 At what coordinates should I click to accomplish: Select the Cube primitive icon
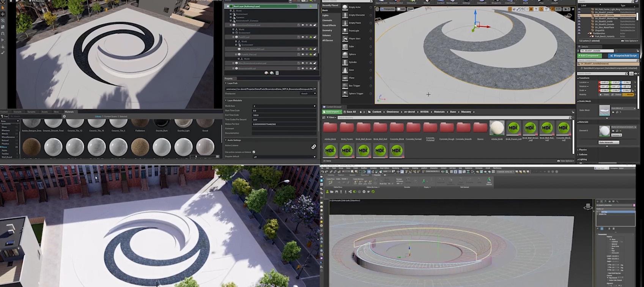[x=345, y=46]
